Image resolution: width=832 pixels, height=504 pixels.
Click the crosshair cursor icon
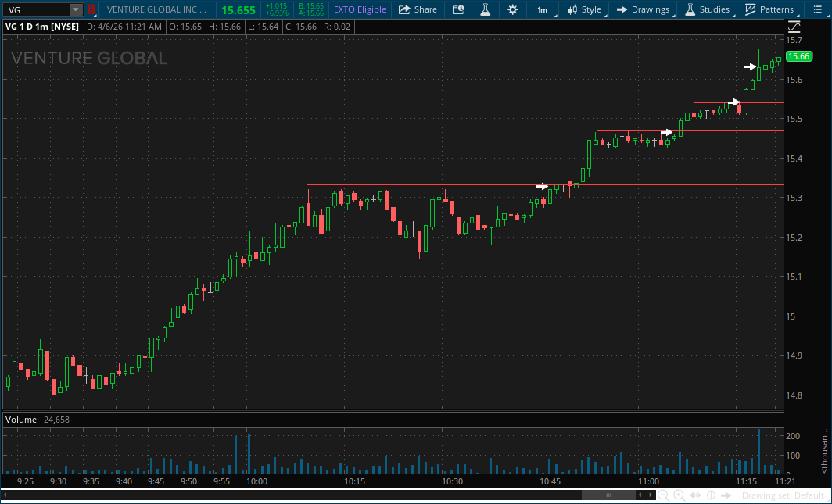click(711, 495)
